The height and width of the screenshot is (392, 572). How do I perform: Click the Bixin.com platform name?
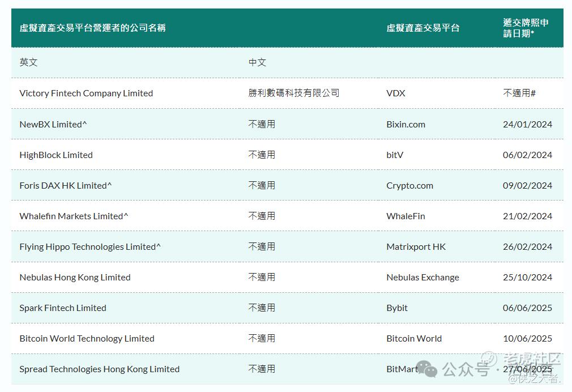coord(405,125)
